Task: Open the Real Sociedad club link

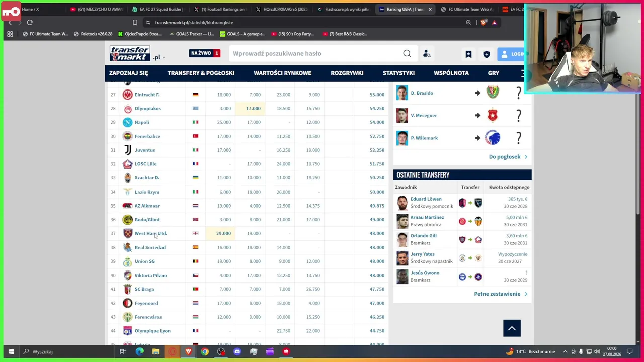Action: tap(150, 247)
